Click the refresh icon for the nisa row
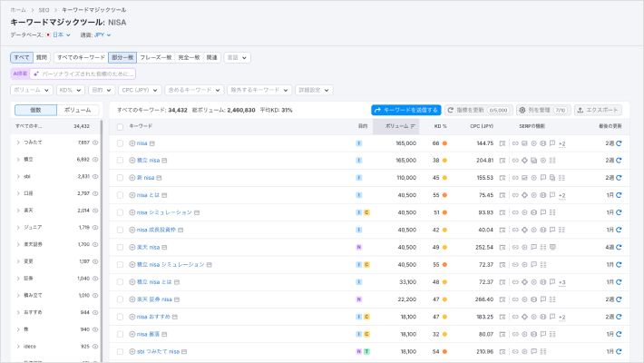Viewport: 644px width, 363px height. point(620,143)
